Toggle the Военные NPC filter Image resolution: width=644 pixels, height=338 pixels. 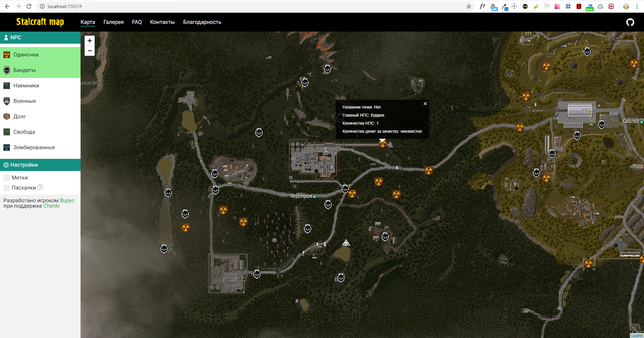tap(40, 101)
